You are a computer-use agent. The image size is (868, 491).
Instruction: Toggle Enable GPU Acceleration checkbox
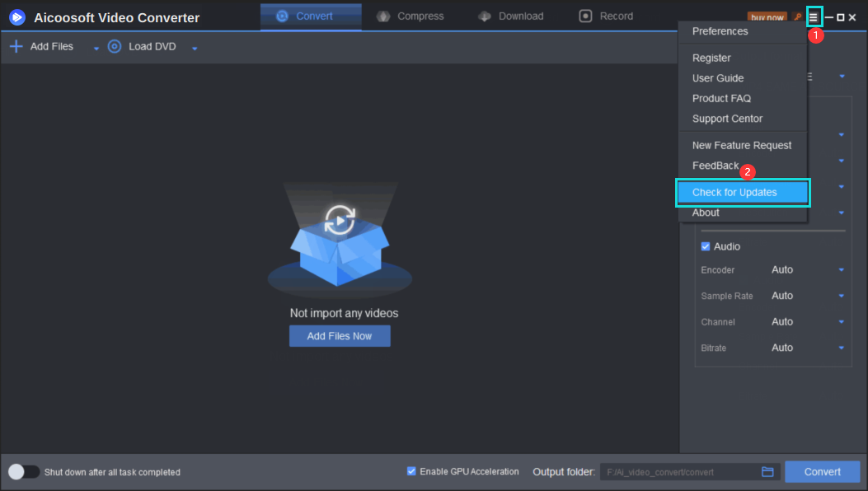pyautogui.click(x=411, y=471)
